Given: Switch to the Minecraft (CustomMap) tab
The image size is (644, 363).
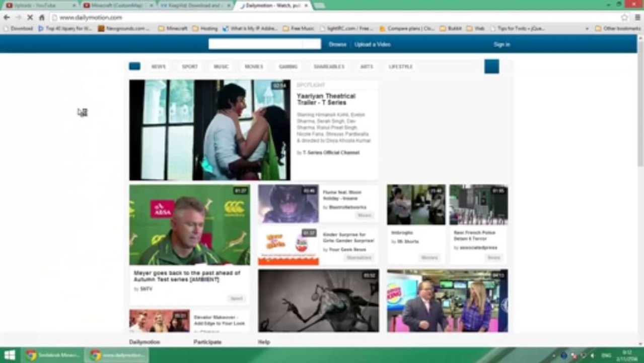Looking at the screenshot, I should click(x=118, y=5).
